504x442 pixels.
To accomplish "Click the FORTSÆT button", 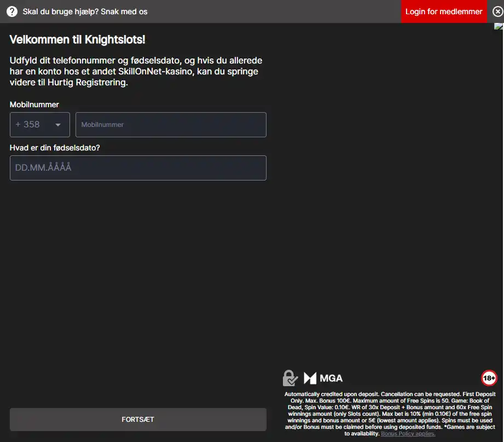I will (x=138, y=420).
